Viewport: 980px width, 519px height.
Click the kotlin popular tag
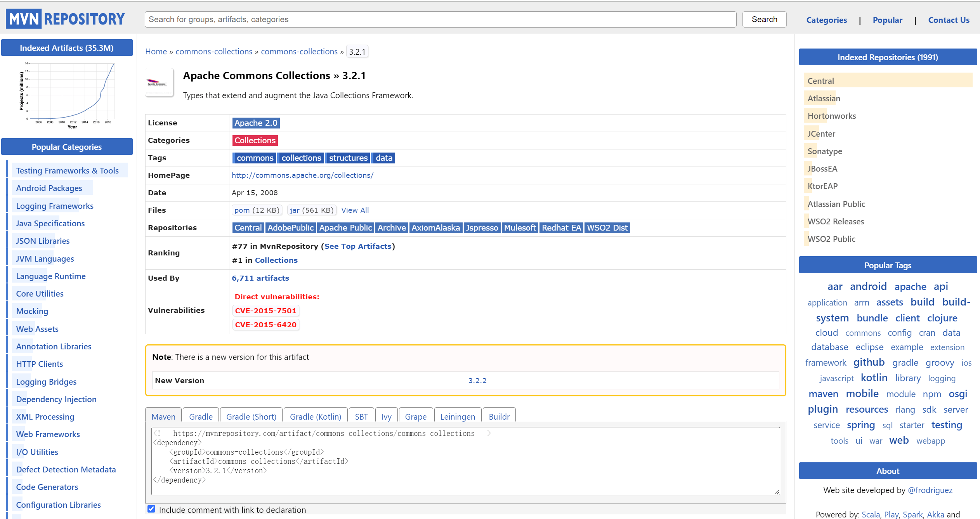[x=874, y=378]
